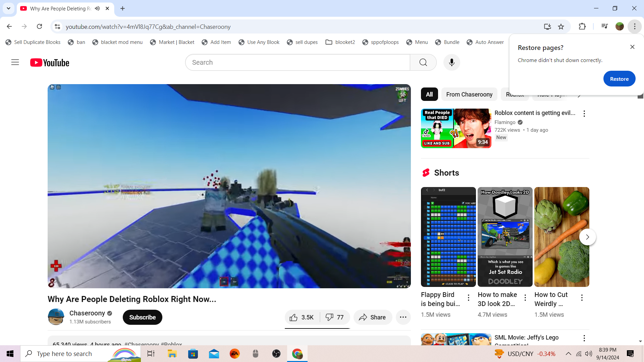This screenshot has width=644, height=362.
Task: Share the video using the Share button
Action: click(372, 317)
